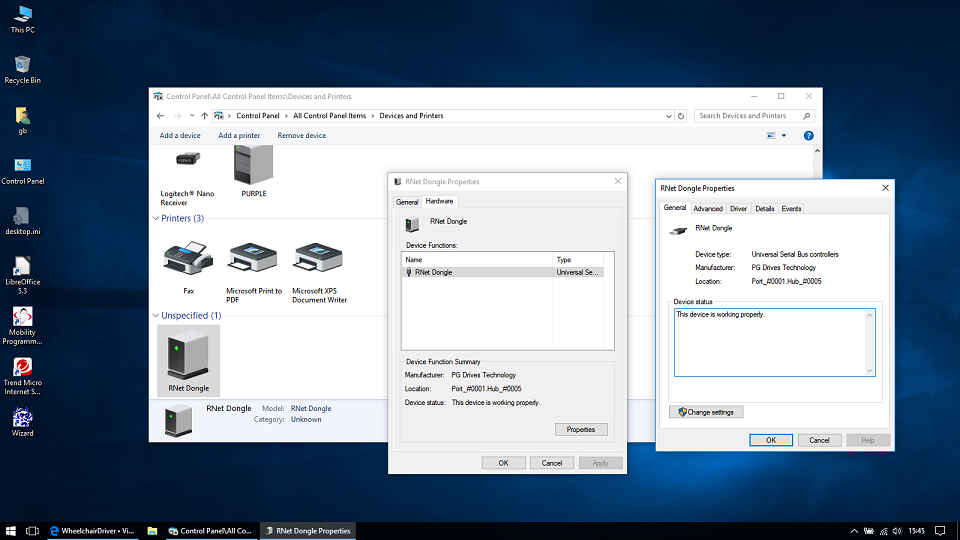Viewport: 960px width, 540px height.
Task: Click the Microsoft Print to PDF icon
Action: (x=253, y=260)
